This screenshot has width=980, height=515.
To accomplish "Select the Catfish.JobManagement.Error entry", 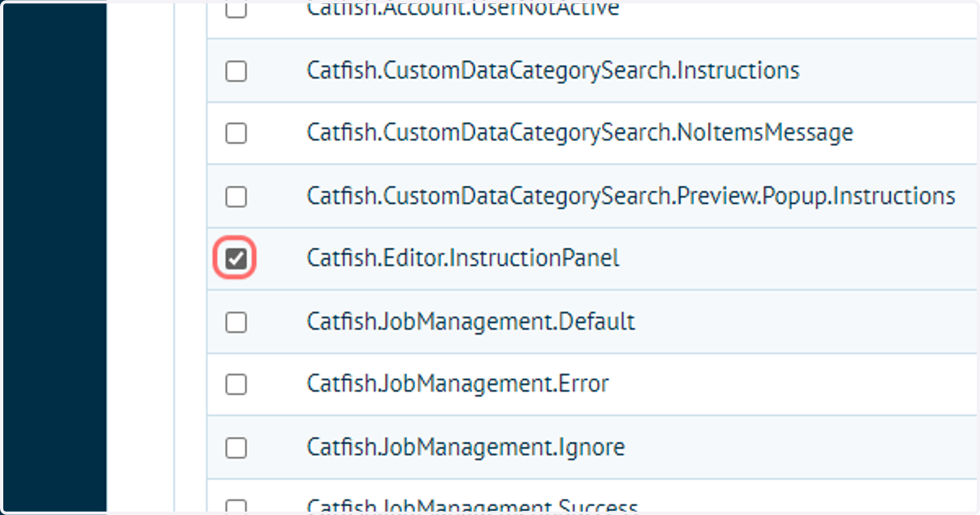I will coord(458,384).
